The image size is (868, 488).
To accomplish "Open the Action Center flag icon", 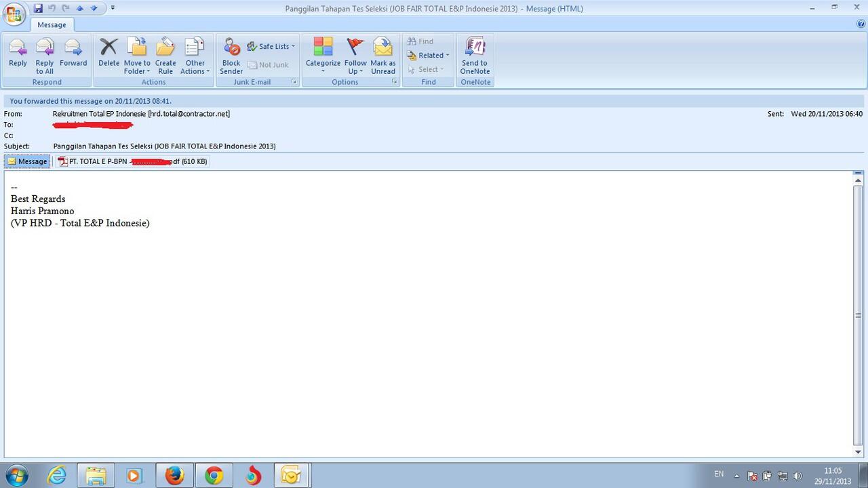I will 752,476.
